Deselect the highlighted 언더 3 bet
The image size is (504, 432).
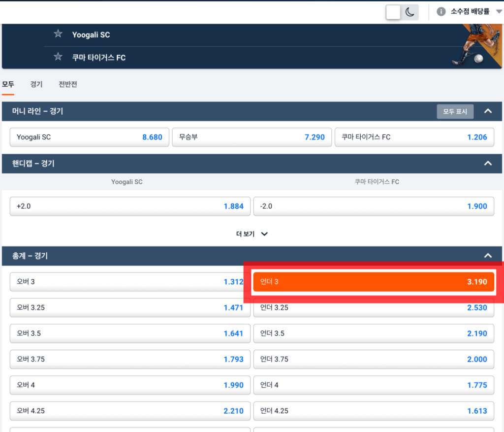tap(373, 282)
